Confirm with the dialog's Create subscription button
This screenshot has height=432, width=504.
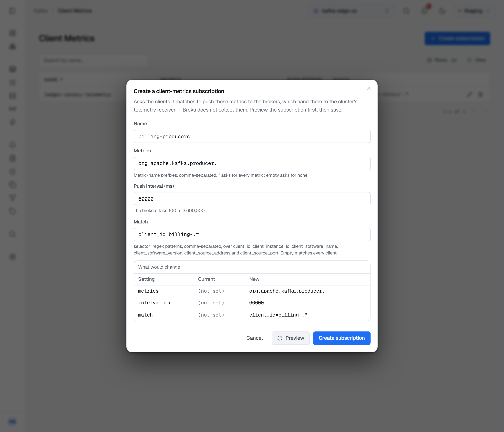[342, 338]
